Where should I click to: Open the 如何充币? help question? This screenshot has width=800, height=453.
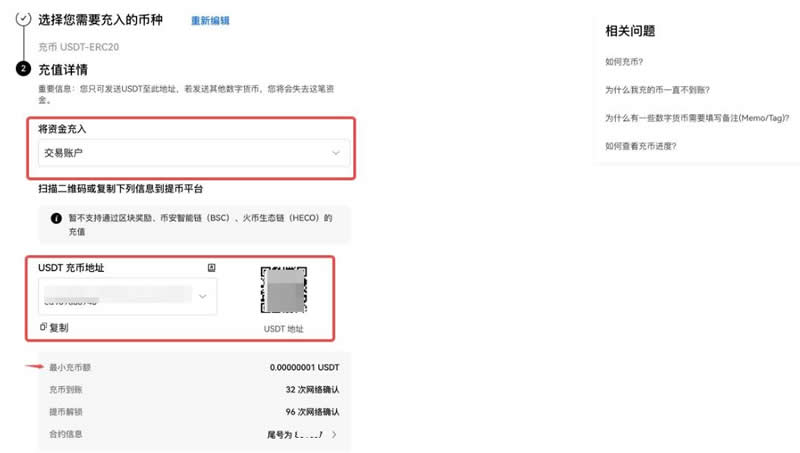tap(624, 62)
